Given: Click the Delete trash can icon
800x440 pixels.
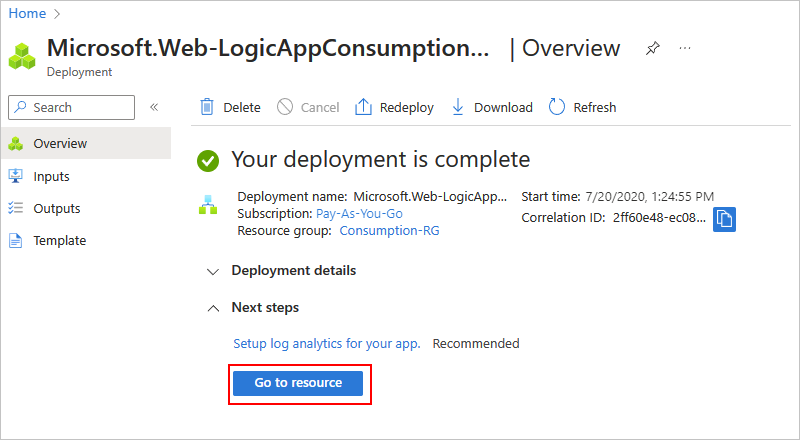Looking at the screenshot, I should (x=207, y=107).
